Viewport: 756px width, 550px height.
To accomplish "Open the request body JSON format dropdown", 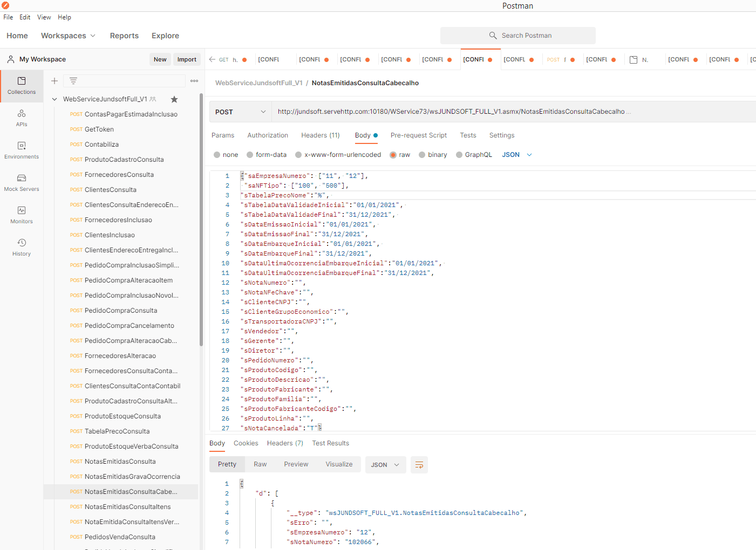I will 517,155.
